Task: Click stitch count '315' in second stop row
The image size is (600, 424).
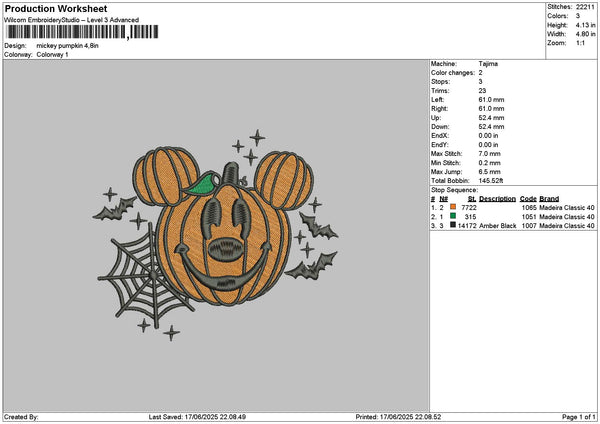Action: pos(471,217)
